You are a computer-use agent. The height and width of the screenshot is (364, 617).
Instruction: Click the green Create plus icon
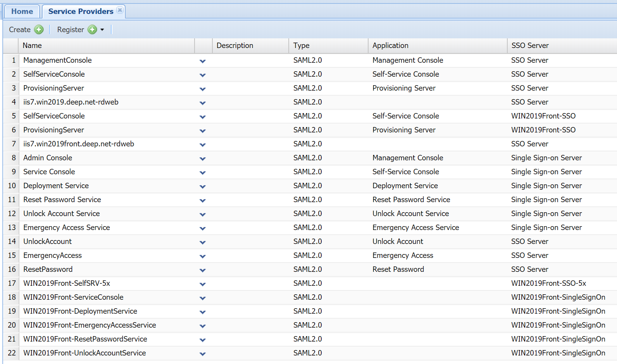click(39, 30)
